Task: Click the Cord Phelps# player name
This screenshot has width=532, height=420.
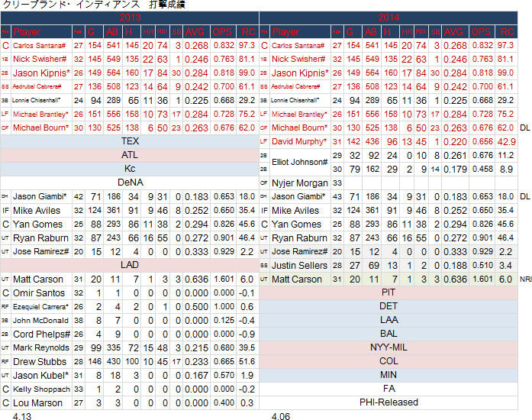Action: [41, 334]
